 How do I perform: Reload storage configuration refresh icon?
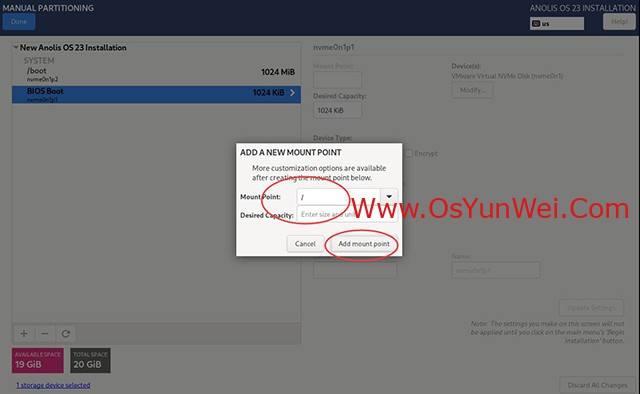tap(66, 334)
